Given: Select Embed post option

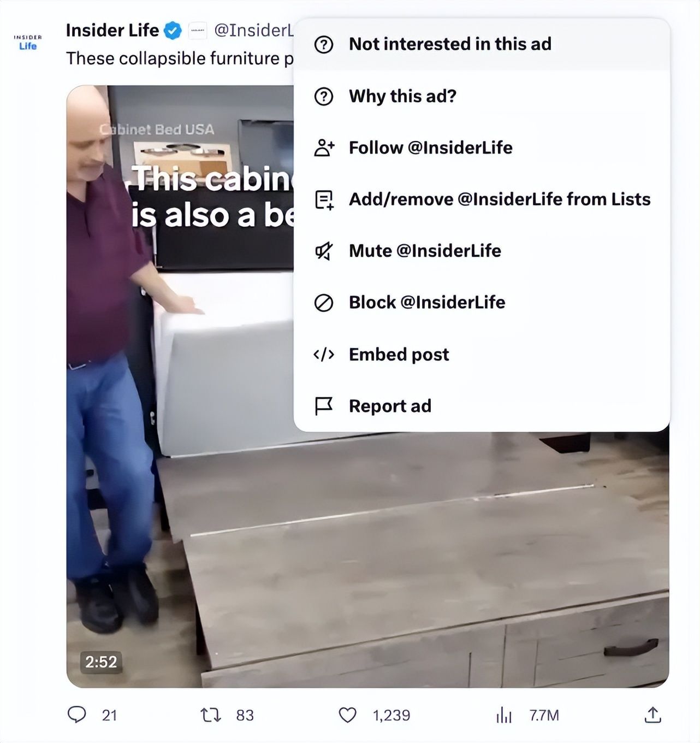Looking at the screenshot, I should (399, 355).
